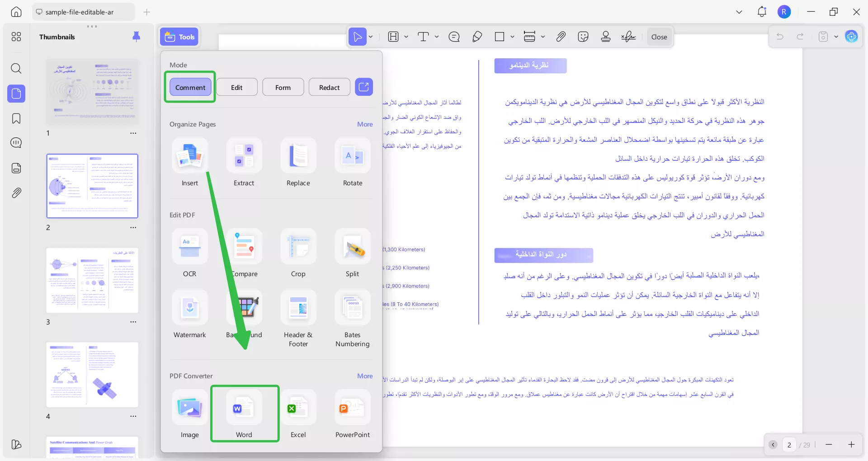This screenshot has height=461, width=868.
Task: Select the rectangle shape tool
Action: 500,37
